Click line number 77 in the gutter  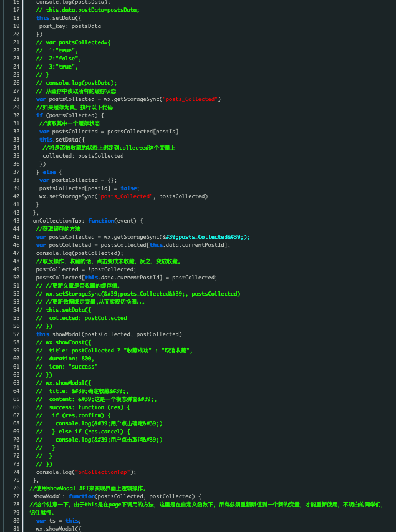point(16,496)
